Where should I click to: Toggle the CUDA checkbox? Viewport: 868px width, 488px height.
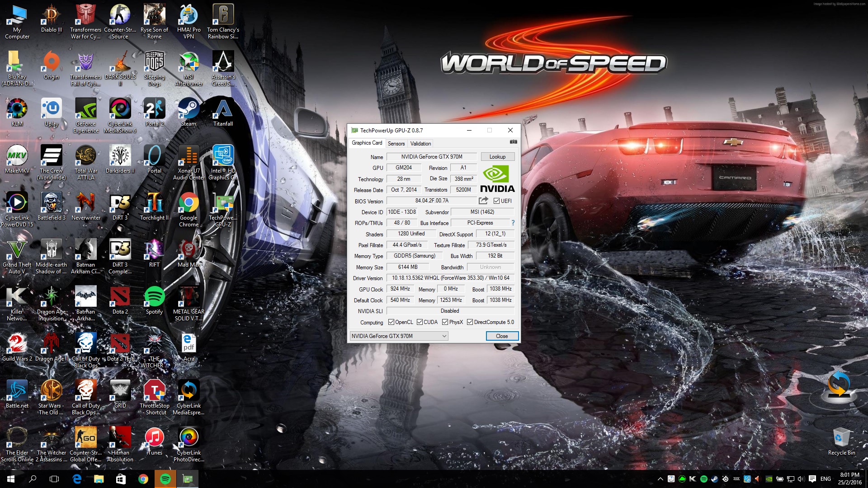(x=420, y=322)
